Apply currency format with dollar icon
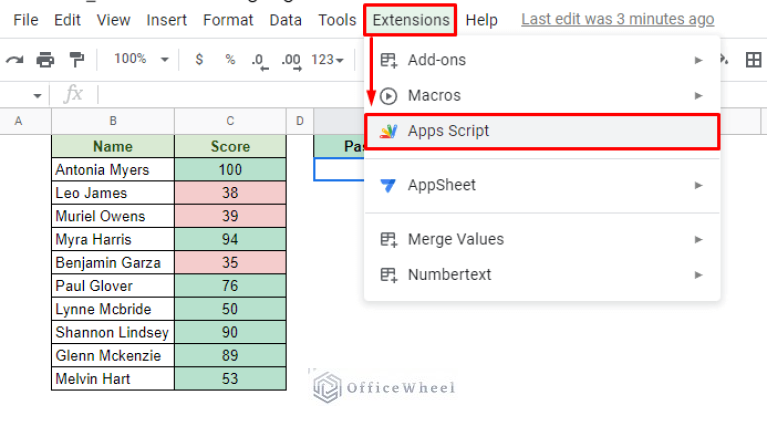The height and width of the screenshot is (426, 767). (x=199, y=60)
